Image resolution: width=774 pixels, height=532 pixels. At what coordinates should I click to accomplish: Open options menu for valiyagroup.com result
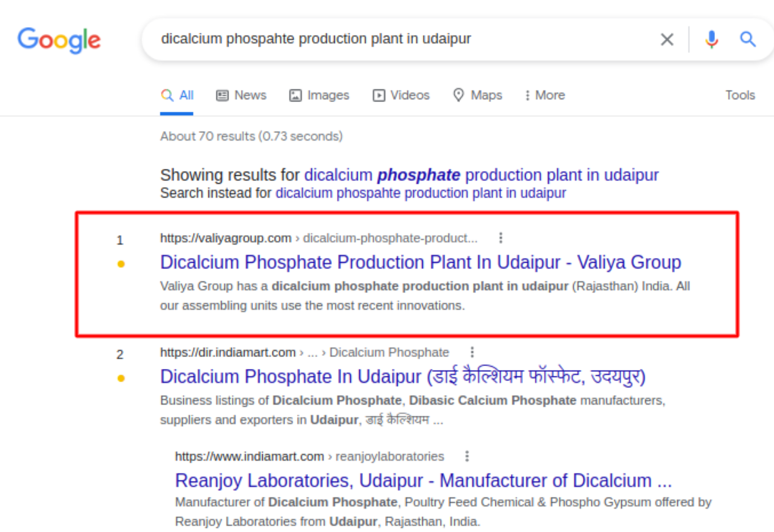(501, 238)
